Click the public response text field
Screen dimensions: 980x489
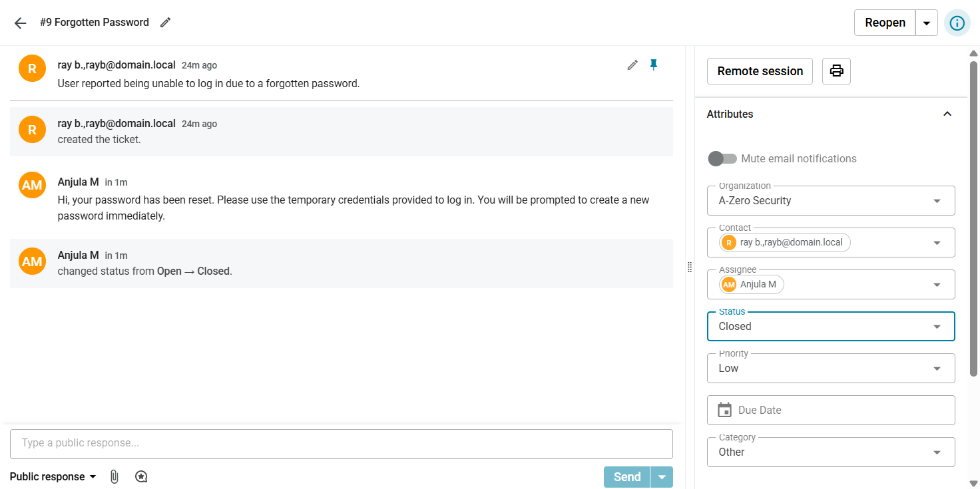(x=342, y=444)
